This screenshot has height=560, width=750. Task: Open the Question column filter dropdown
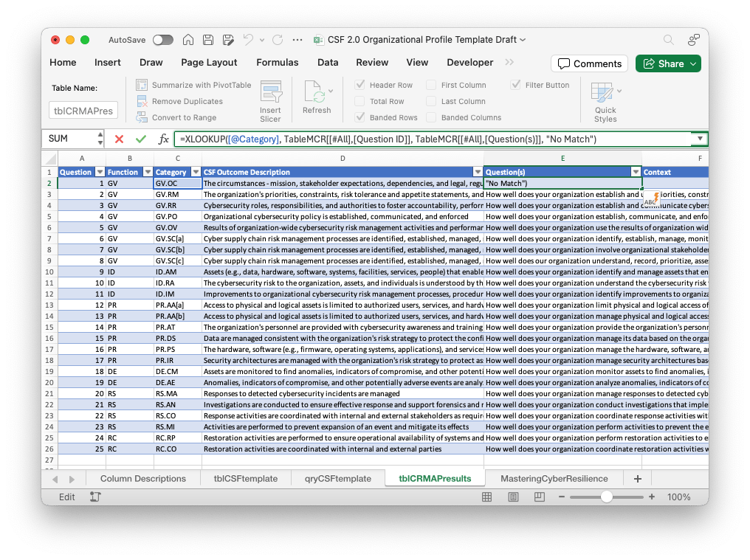pos(100,172)
